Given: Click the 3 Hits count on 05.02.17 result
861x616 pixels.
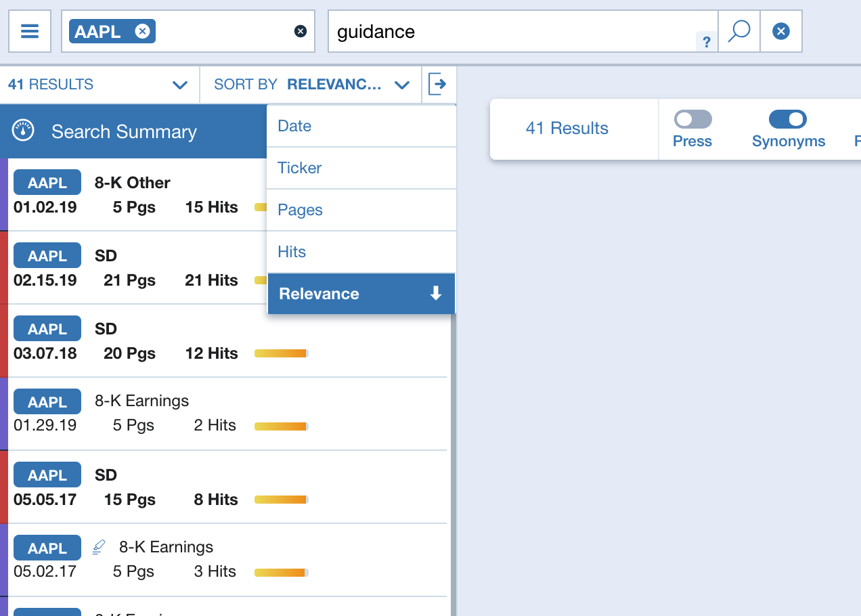Looking at the screenshot, I should coord(215,571).
